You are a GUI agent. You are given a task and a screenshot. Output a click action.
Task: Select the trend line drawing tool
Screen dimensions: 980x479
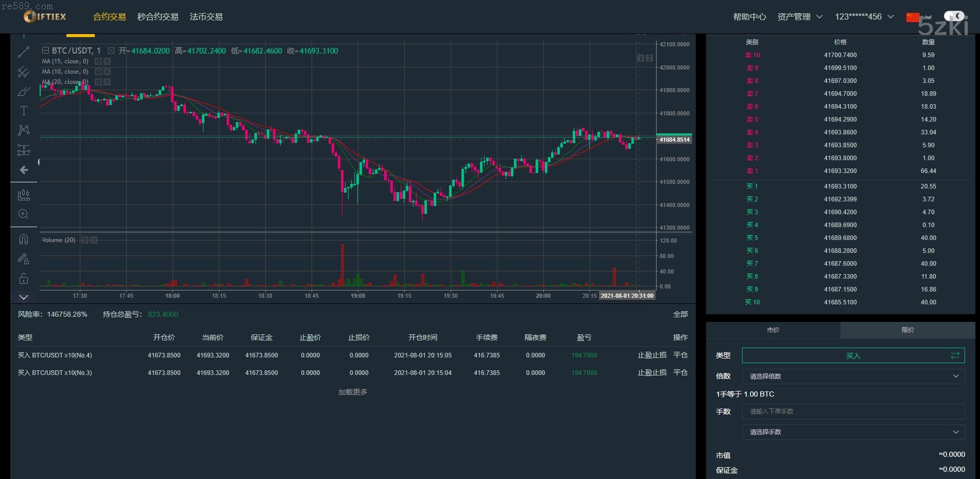(x=24, y=52)
